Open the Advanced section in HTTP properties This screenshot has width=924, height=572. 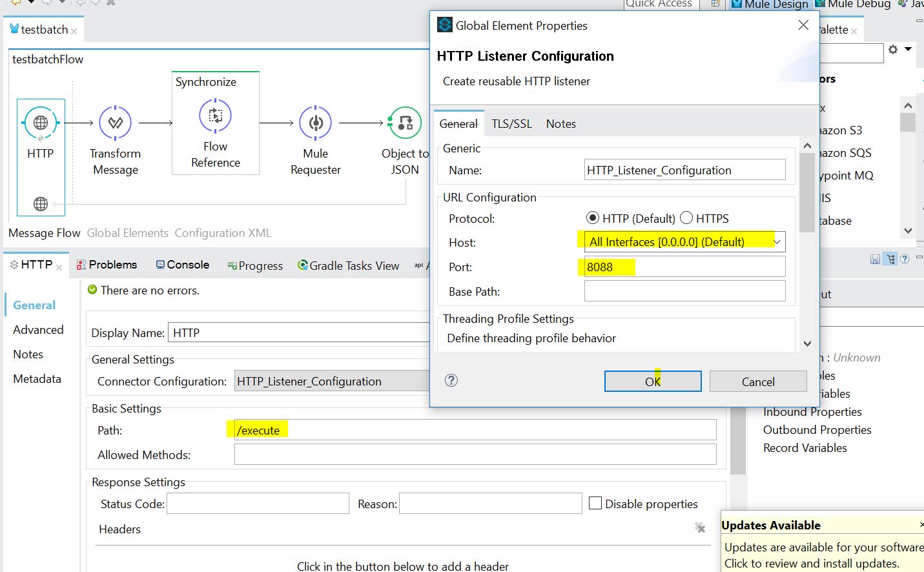[x=38, y=330]
